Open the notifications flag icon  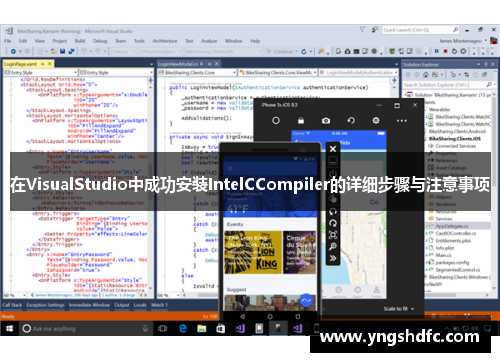(362, 30)
